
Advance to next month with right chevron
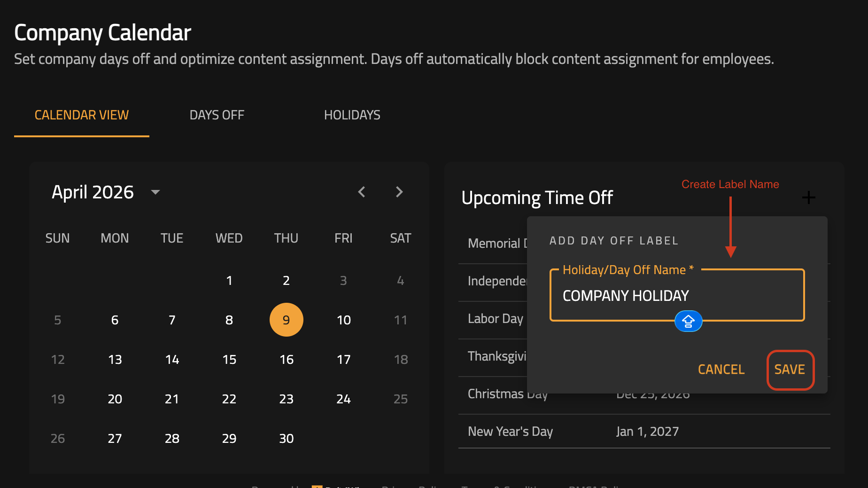coord(399,192)
